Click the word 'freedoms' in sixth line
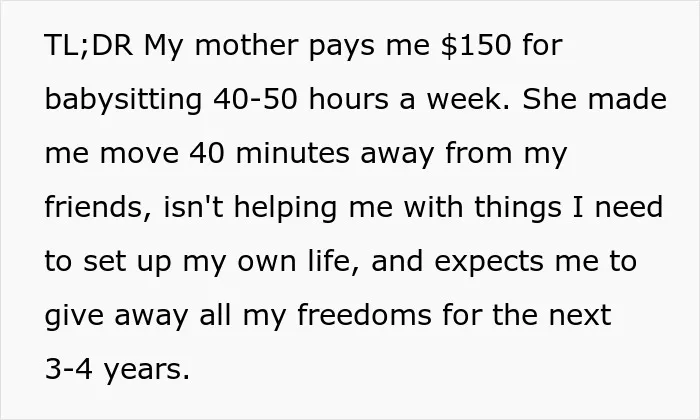Image resolution: width=700 pixels, height=420 pixels. [364, 315]
